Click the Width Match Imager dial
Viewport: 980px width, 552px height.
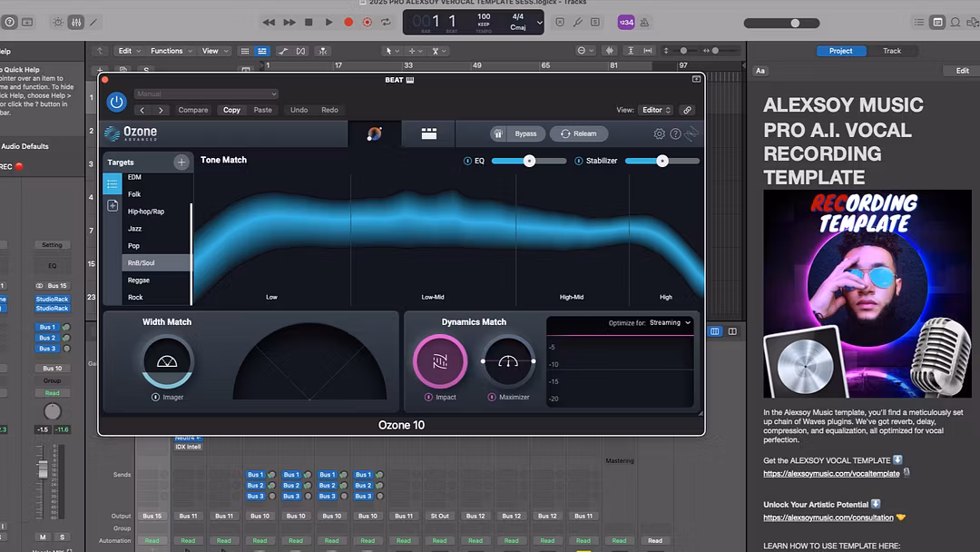pos(167,361)
